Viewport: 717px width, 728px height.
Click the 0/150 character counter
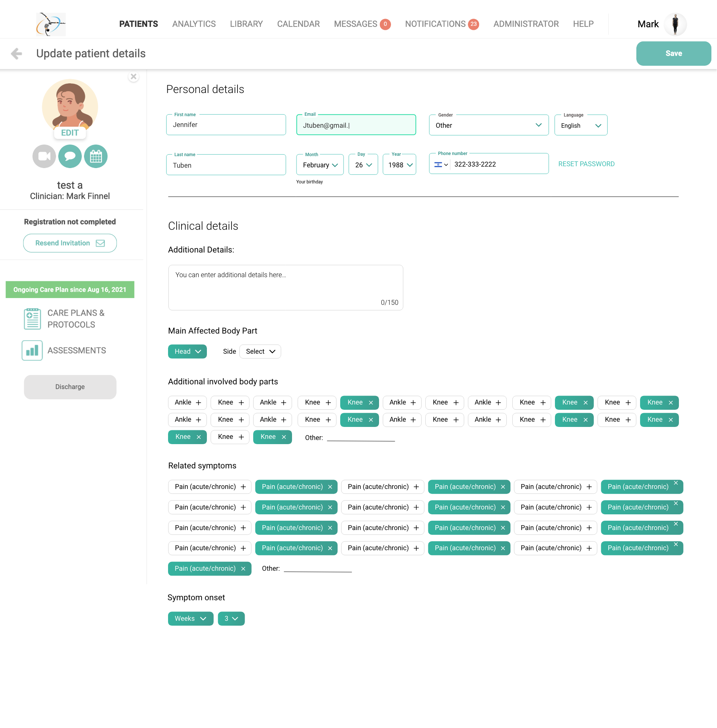(x=390, y=303)
